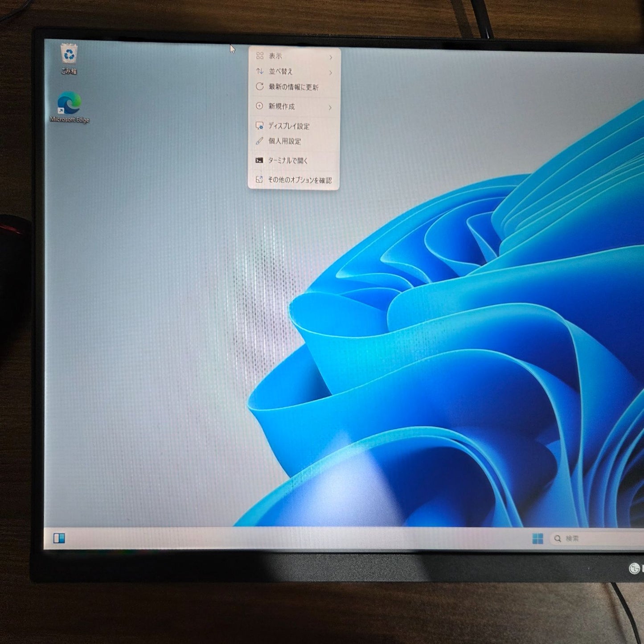The height and width of the screenshot is (644, 644).
Task: Click the sort arrows icon beside 並べ替え
Action: pyautogui.click(x=260, y=71)
